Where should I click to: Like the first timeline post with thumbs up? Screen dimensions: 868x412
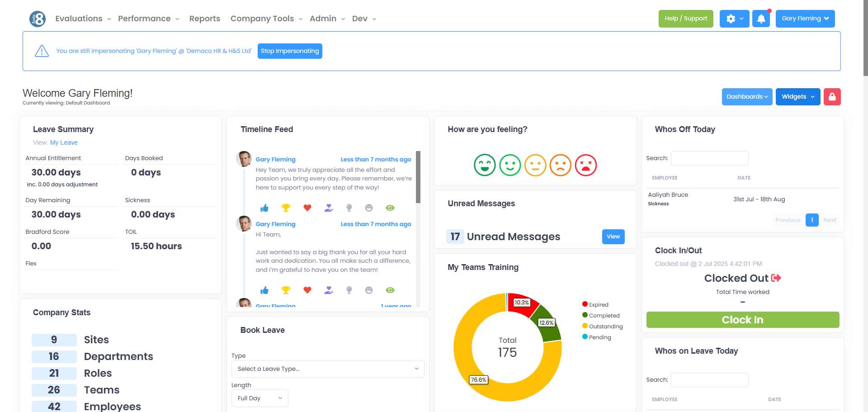point(264,208)
